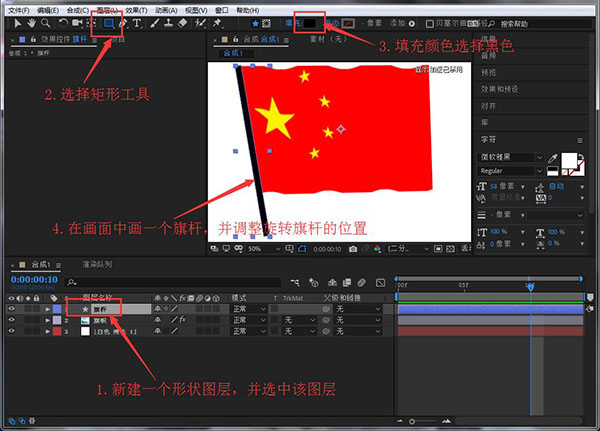Select the Eraser tool

183,23
